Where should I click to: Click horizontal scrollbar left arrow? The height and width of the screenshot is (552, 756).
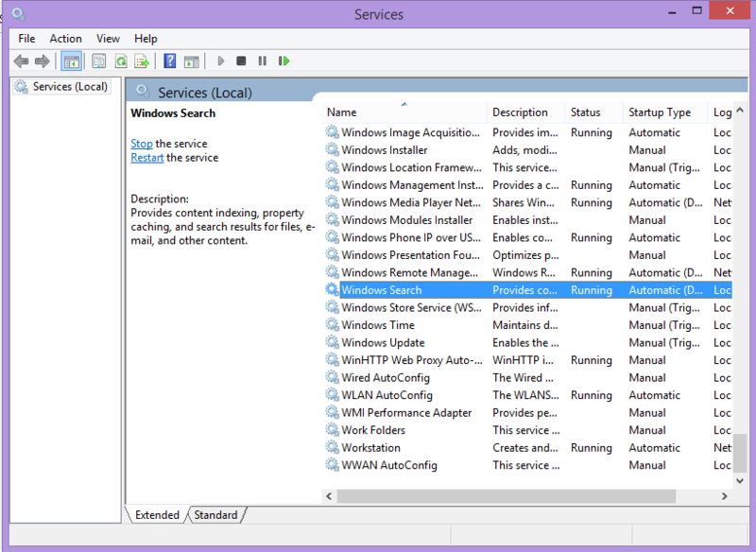329,496
